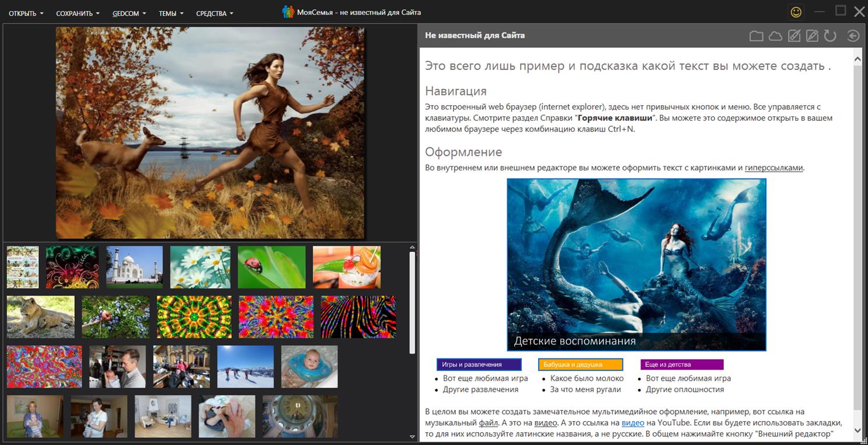Select the ladybug on leaf thumbnail
The image size is (868, 445).
(x=271, y=267)
